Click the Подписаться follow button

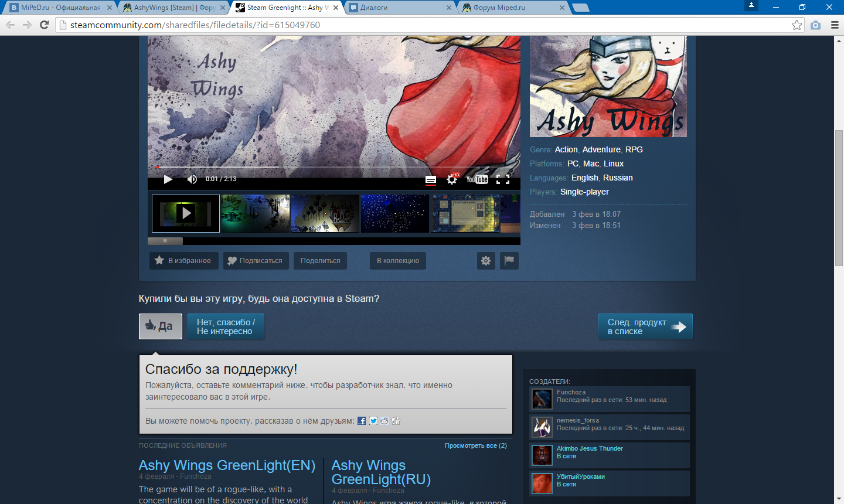tap(256, 261)
